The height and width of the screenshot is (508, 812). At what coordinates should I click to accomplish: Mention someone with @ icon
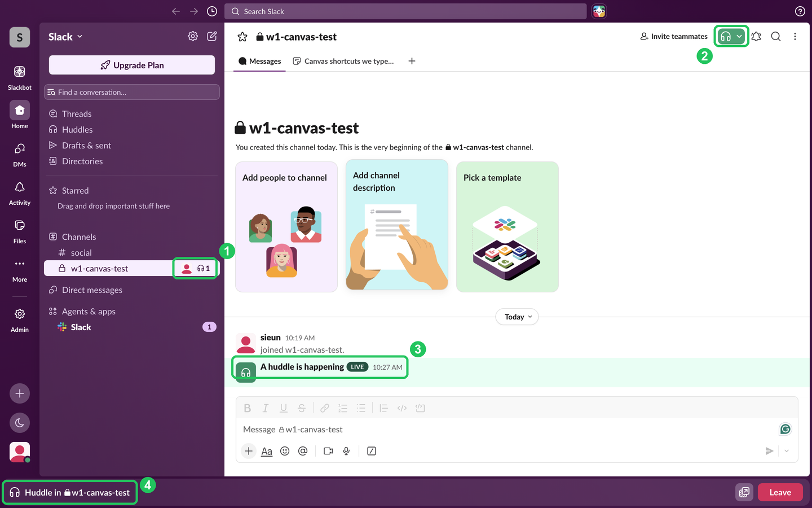click(303, 451)
